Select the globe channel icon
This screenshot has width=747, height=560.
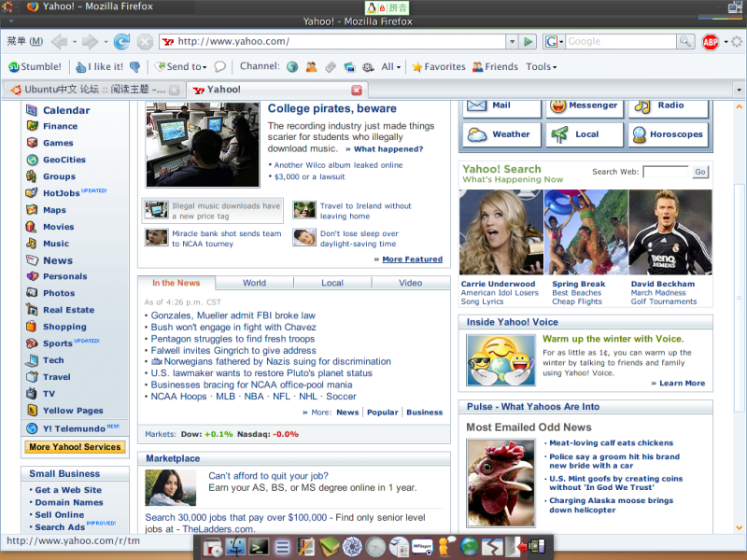click(292, 67)
